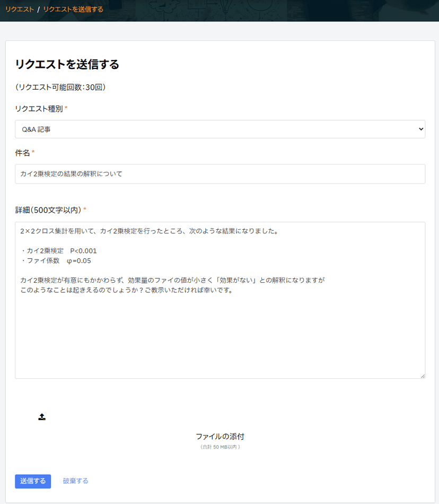Expand the Q&A 記事 selection list

click(219, 128)
